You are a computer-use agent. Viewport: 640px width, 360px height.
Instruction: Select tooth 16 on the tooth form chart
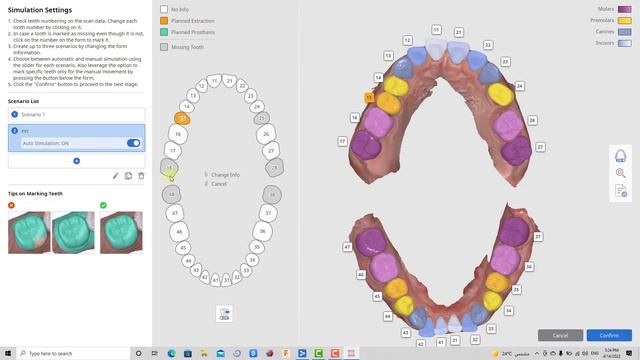pos(178,134)
